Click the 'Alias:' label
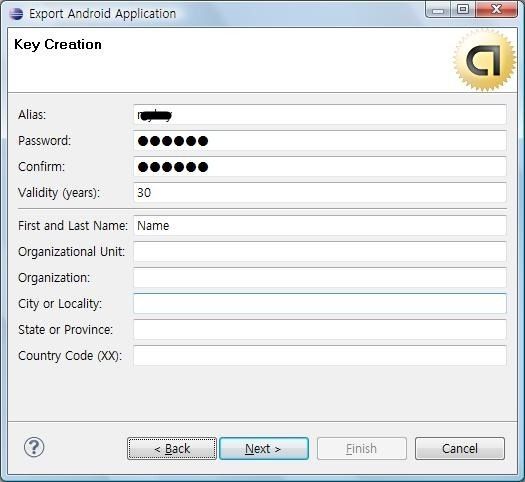Viewport: 525px width, 482px height. [32, 115]
